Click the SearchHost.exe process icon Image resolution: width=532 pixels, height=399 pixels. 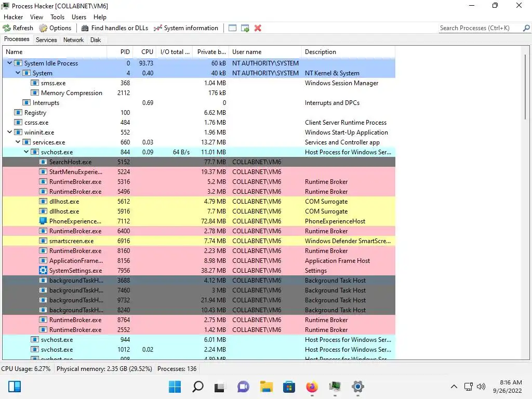point(43,162)
